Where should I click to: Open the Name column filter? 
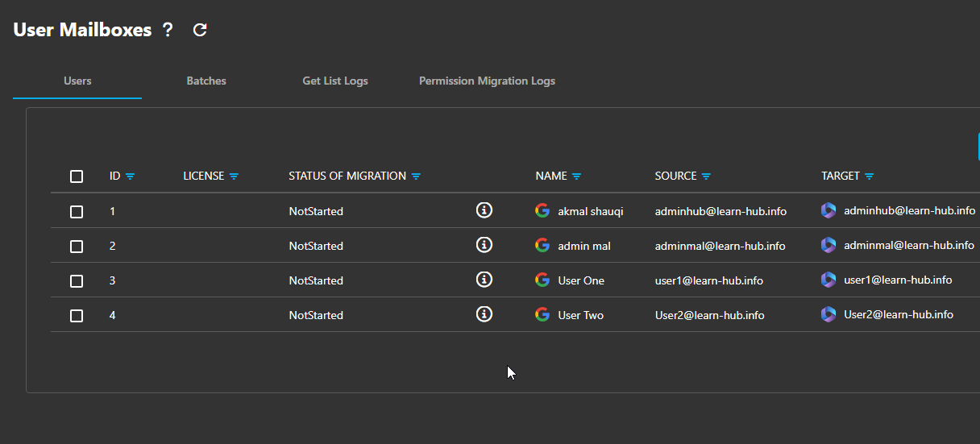click(x=577, y=176)
